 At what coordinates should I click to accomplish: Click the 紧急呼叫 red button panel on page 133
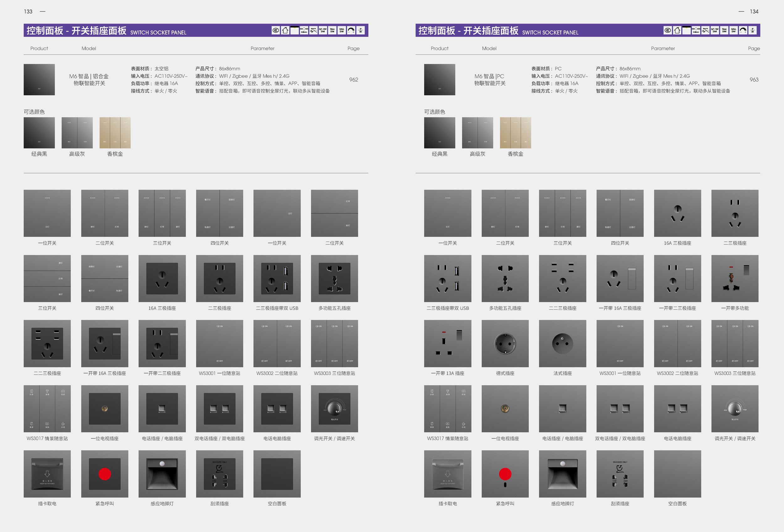pyautogui.click(x=104, y=474)
